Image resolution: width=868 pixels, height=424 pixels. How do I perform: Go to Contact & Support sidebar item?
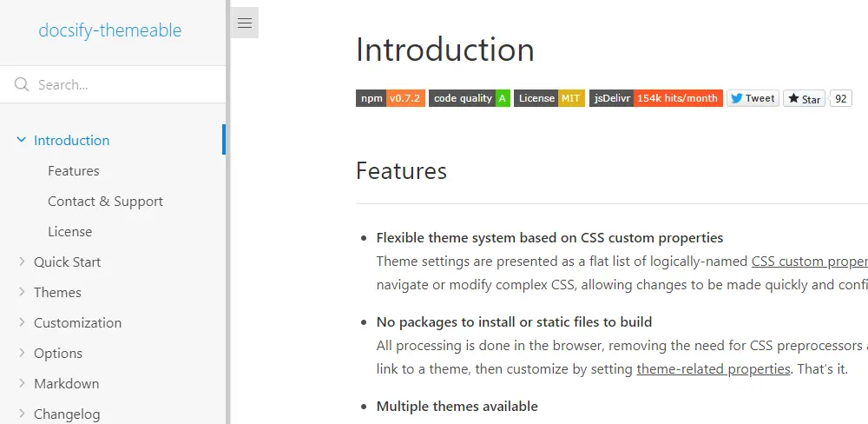105,202
